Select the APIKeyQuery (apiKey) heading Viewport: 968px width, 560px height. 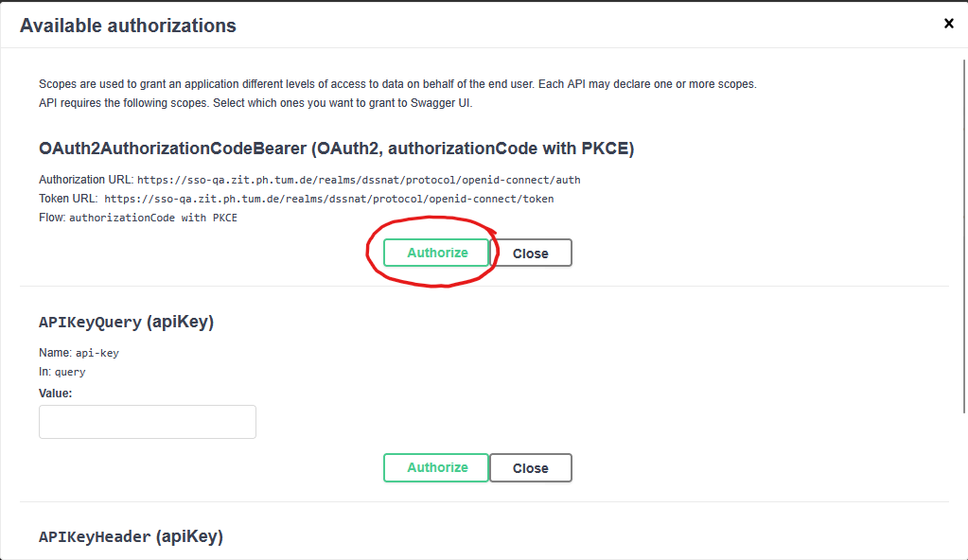126,322
